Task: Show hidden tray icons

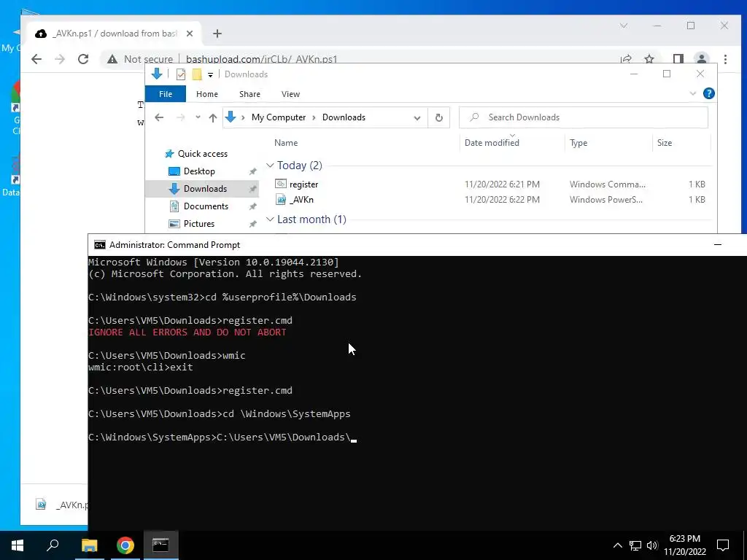Action: [617, 545]
